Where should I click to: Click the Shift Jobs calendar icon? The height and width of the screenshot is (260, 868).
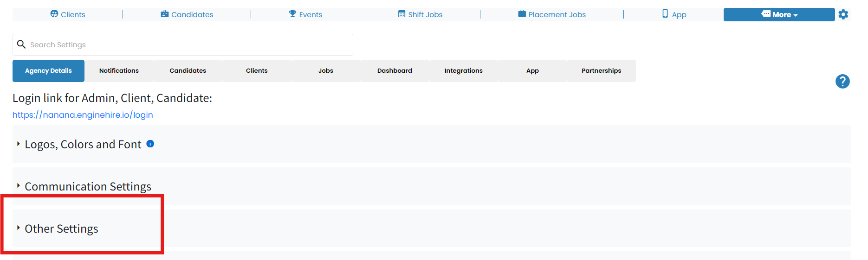click(402, 14)
